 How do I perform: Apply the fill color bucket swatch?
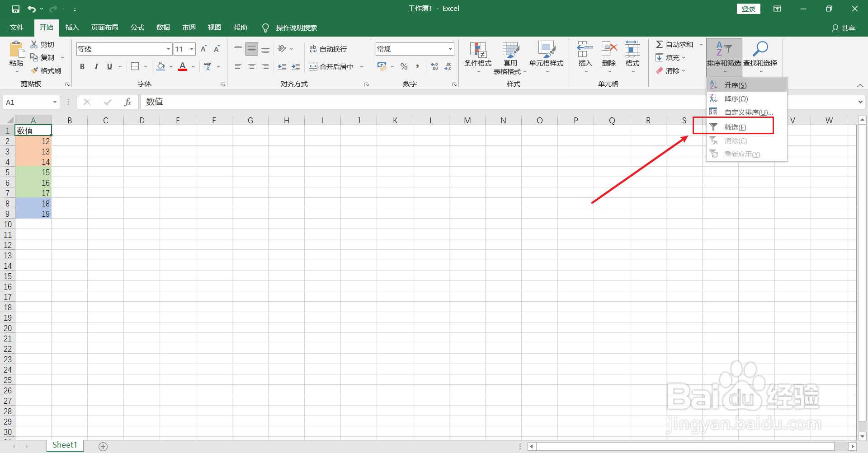[x=160, y=66]
